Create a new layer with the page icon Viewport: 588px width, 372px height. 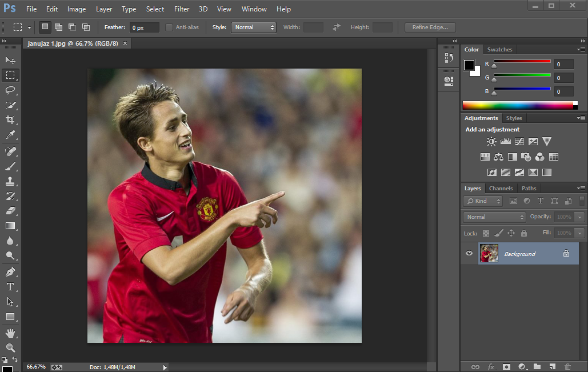(x=552, y=366)
